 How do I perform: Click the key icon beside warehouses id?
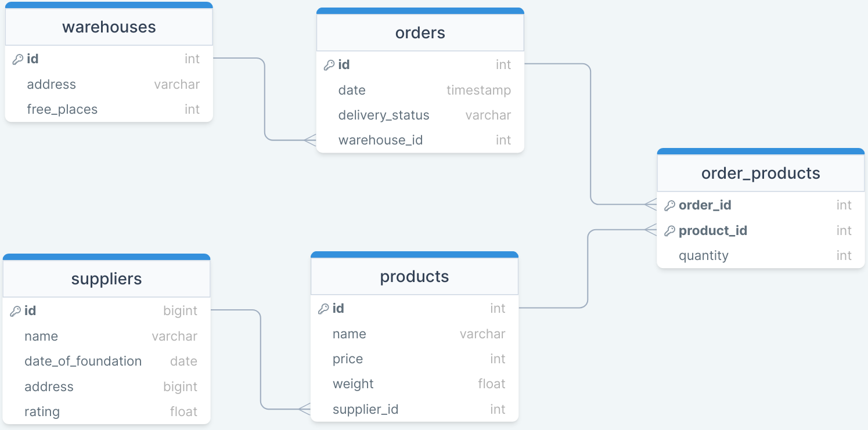pos(18,59)
